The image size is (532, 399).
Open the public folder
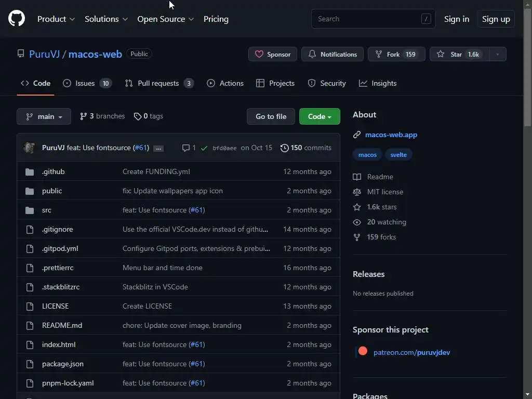52,191
